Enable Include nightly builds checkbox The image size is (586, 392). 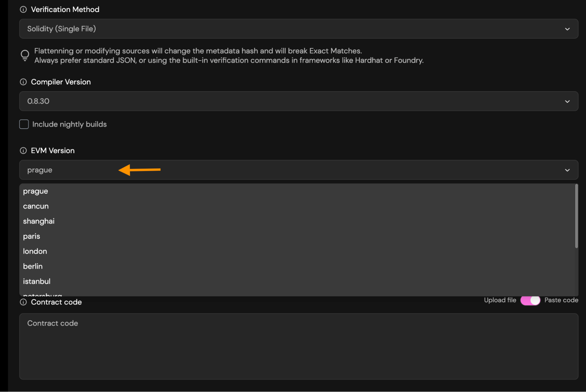point(24,124)
